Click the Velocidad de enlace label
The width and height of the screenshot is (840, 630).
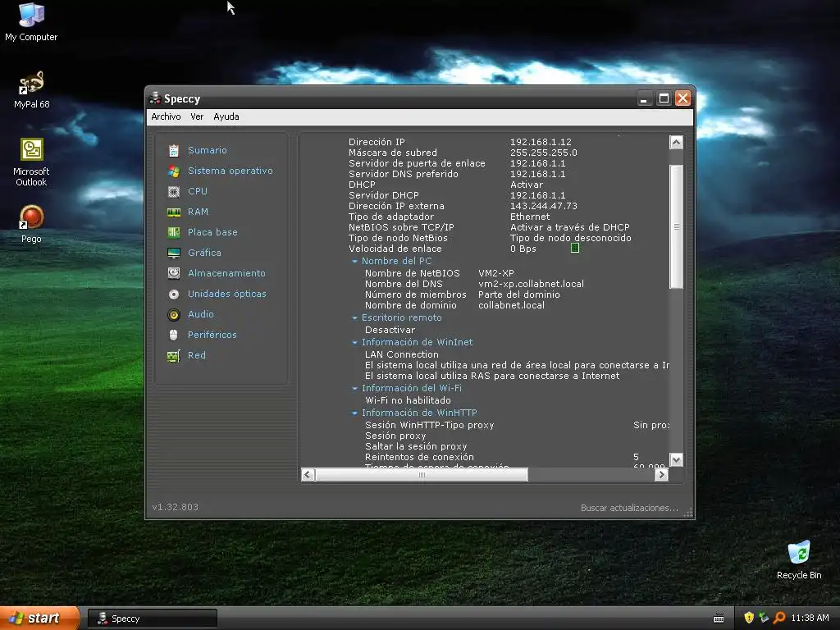pos(395,249)
